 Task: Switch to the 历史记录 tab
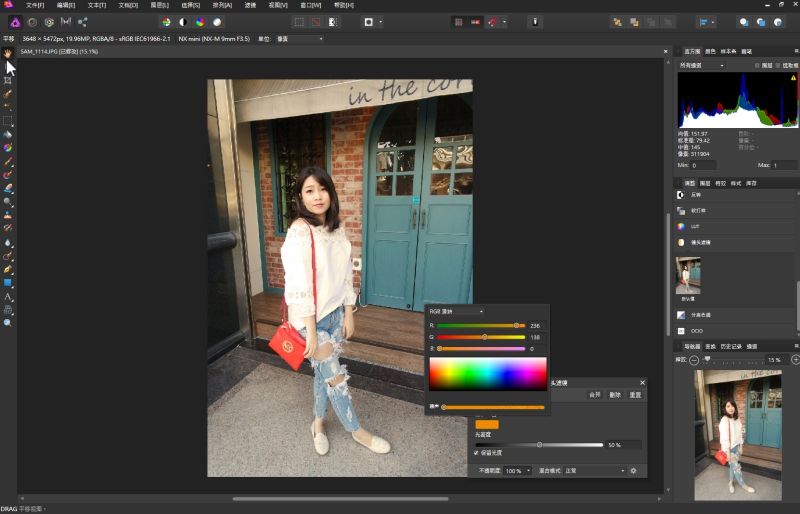[x=731, y=346]
